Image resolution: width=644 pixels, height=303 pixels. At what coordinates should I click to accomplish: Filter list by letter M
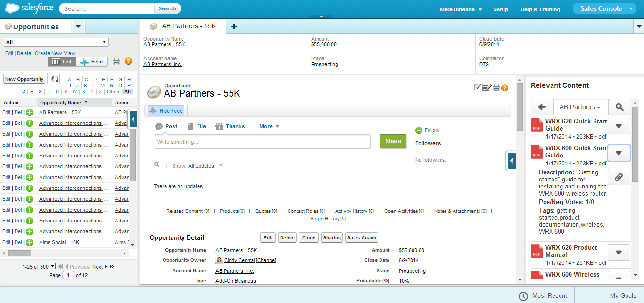pos(102,85)
